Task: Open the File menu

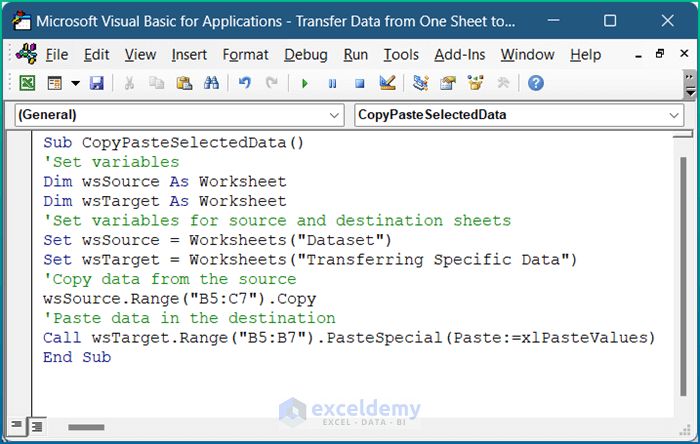Action: [x=57, y=55]
